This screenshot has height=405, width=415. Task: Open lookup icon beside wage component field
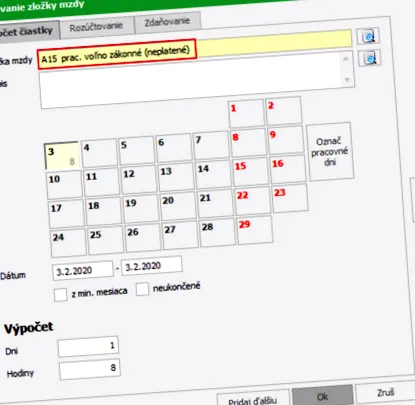[368, 36]
